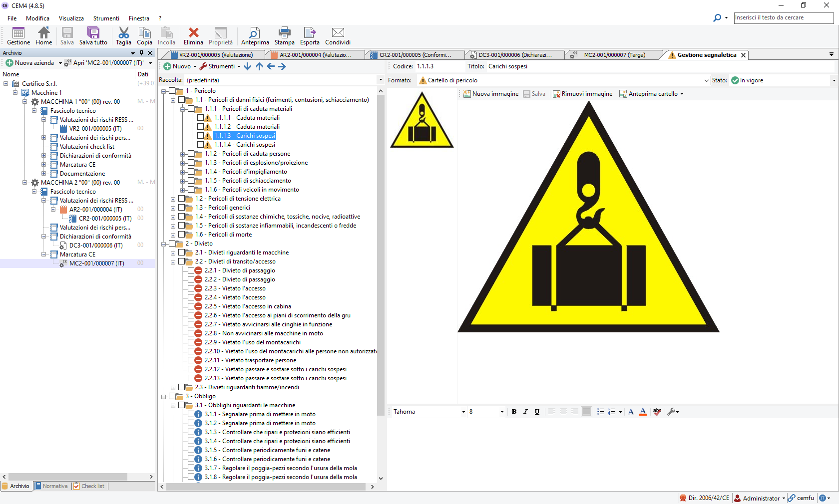Viewport: 839px width, 504px height.
Task: Click the Condividi share icon
Action: point(338,33)
